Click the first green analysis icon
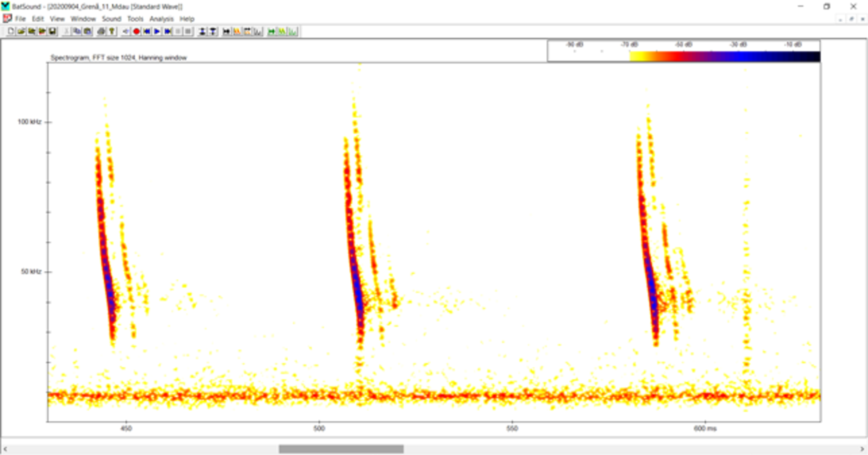Viewport: 868px width, 455px height. (x=271, y=32)
